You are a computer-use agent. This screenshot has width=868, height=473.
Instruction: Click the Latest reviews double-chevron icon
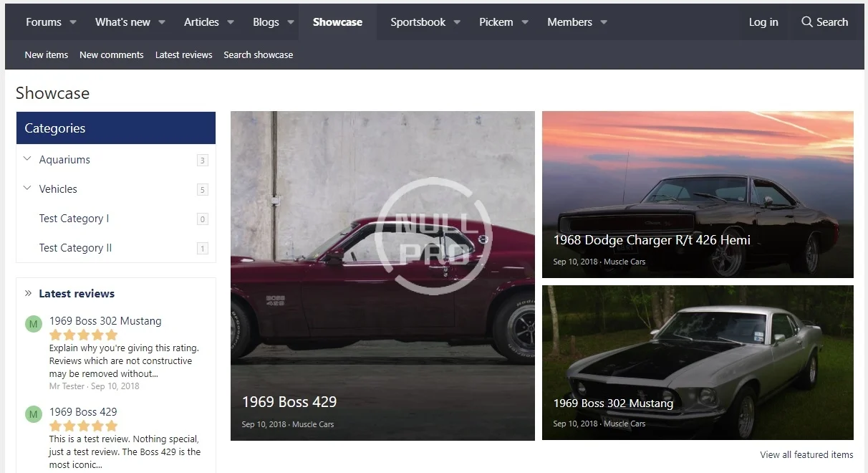point(28,293)
